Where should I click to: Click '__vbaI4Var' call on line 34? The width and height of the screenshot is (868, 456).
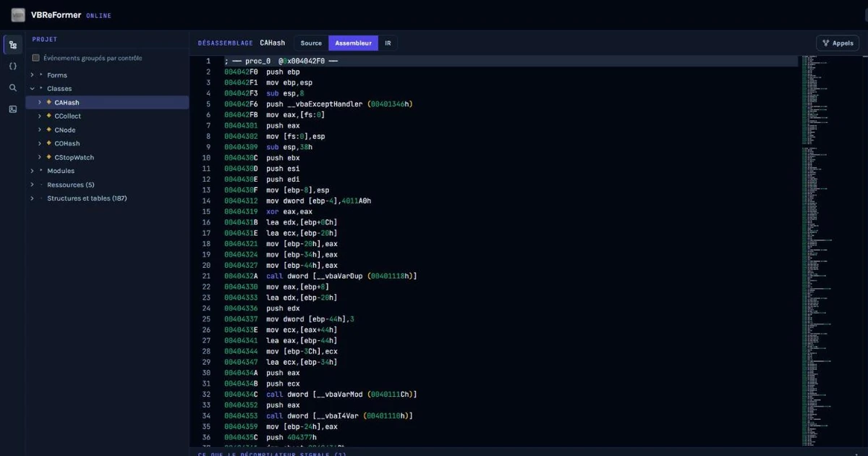(x=337, y=415)
